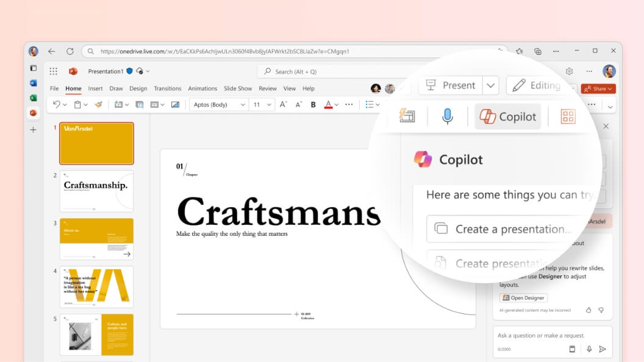Click the Dictate microphone icon in the ribbon
This screenshot has width=644, height=362.
447,116
